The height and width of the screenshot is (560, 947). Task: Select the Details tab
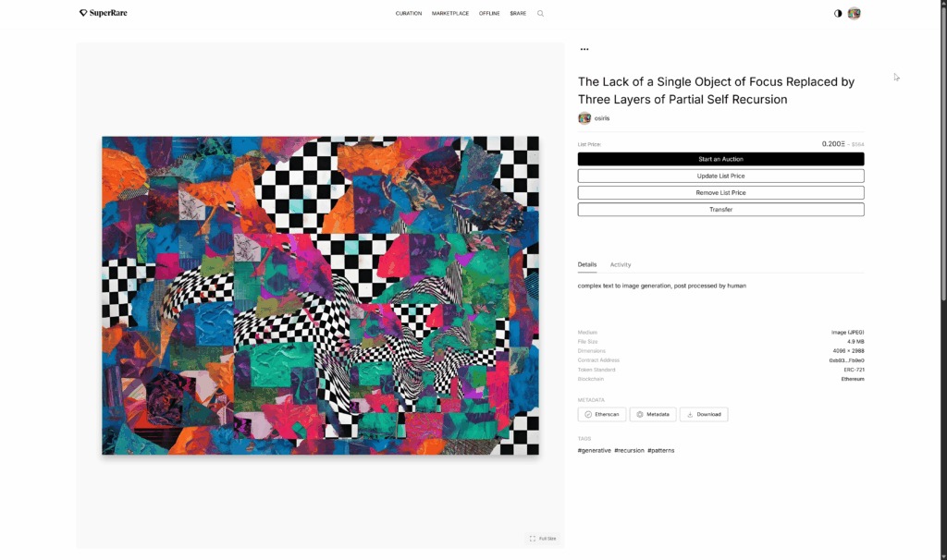(x=587, y=265)
